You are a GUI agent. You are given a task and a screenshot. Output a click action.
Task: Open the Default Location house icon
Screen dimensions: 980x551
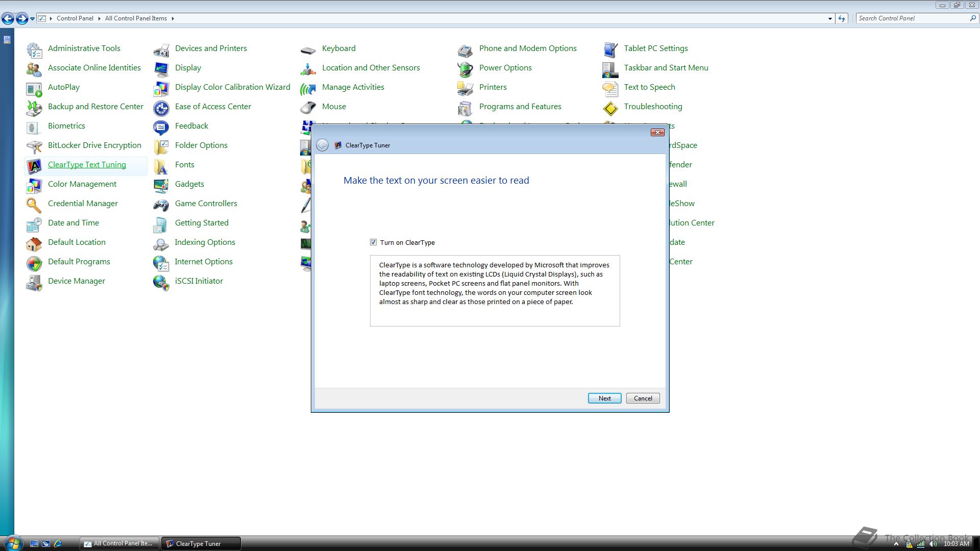point(34,243)
